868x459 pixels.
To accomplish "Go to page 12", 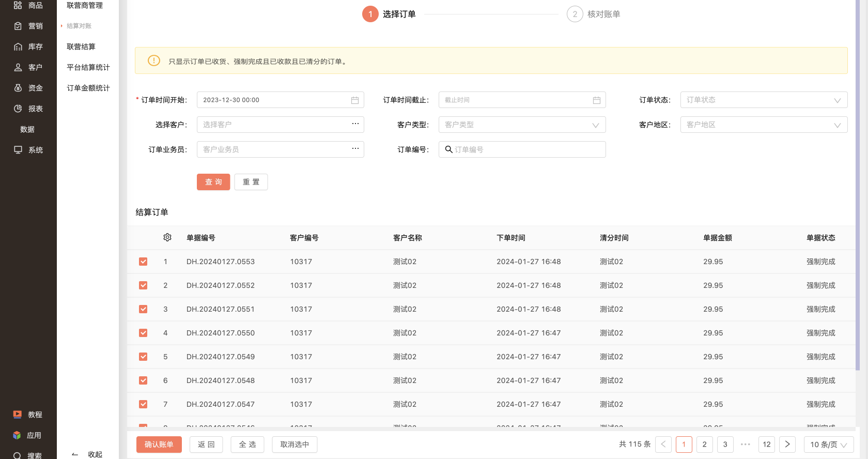I will click(x=767, y=445).
